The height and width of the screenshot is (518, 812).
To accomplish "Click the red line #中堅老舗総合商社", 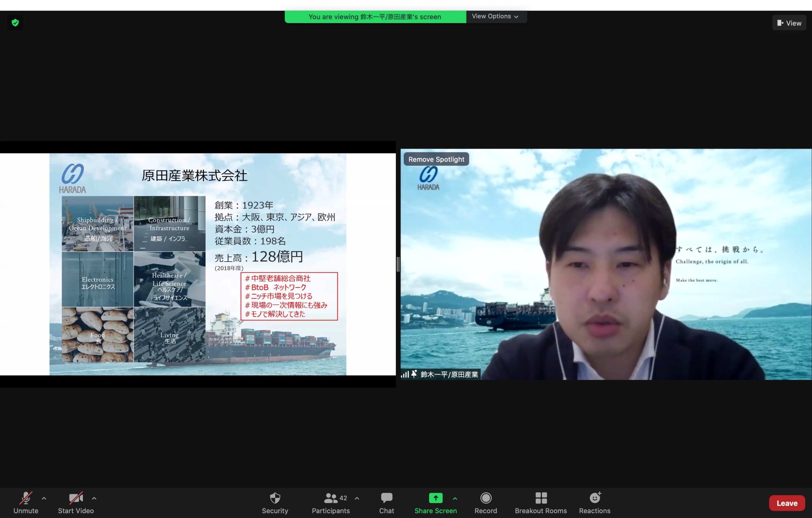I will coord(278,278).
